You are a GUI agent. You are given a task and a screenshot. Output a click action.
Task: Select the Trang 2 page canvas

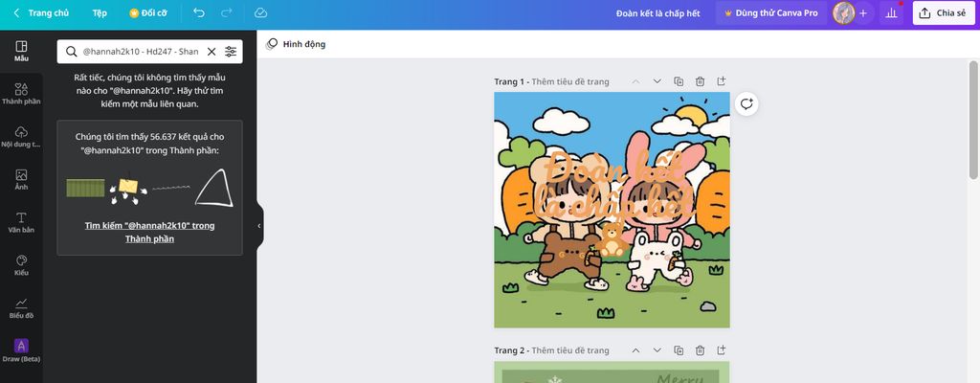pos(612,372)
